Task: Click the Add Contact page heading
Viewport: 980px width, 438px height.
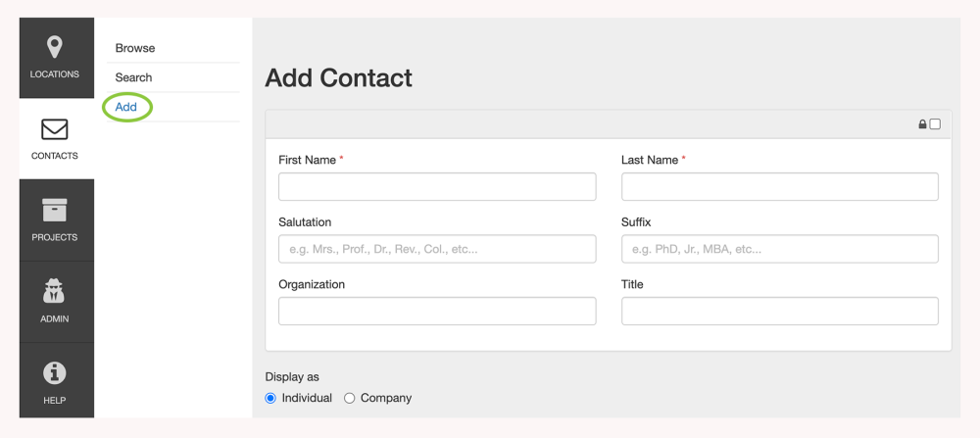Action: pos(339,77)
